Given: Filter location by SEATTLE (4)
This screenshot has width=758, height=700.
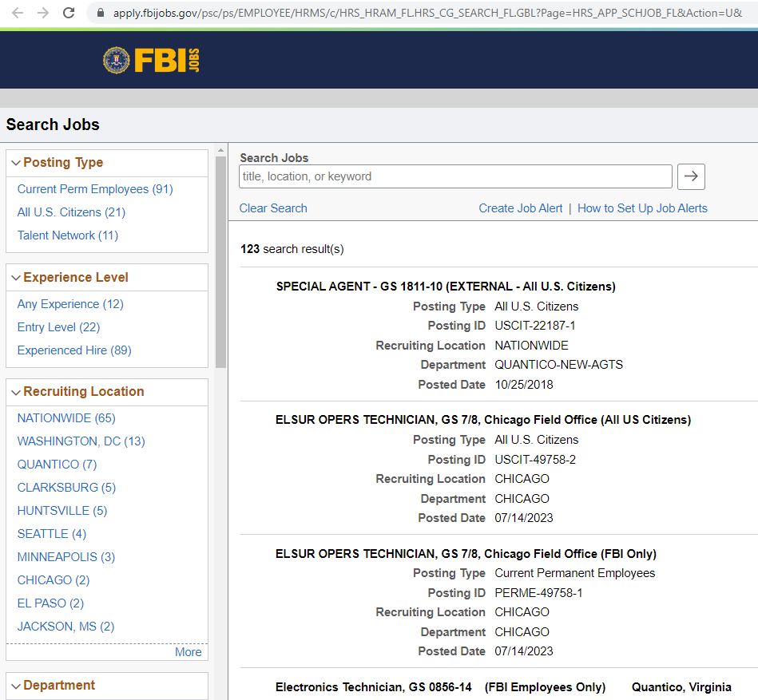Looking at the screenshot, I should (x=52, y=534).
